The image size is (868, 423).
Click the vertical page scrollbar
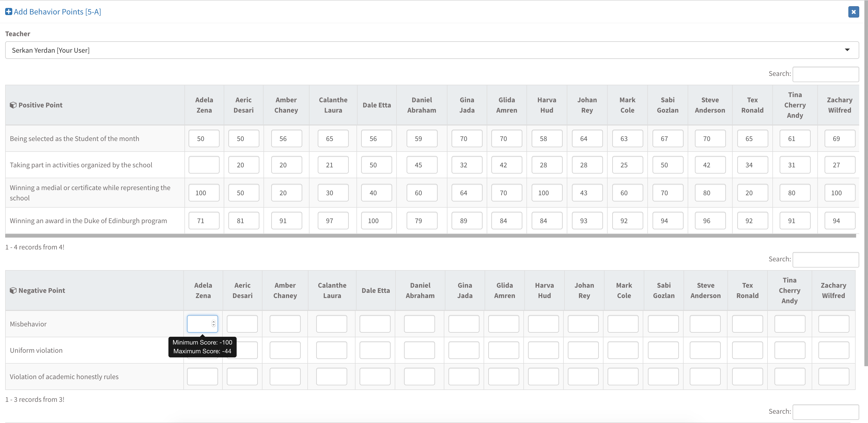tap(866, 183)
